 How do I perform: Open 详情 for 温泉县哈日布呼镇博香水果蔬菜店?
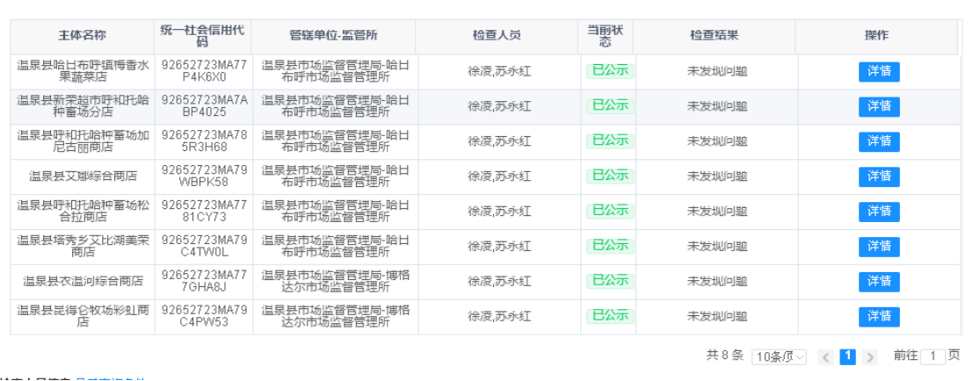879,71
